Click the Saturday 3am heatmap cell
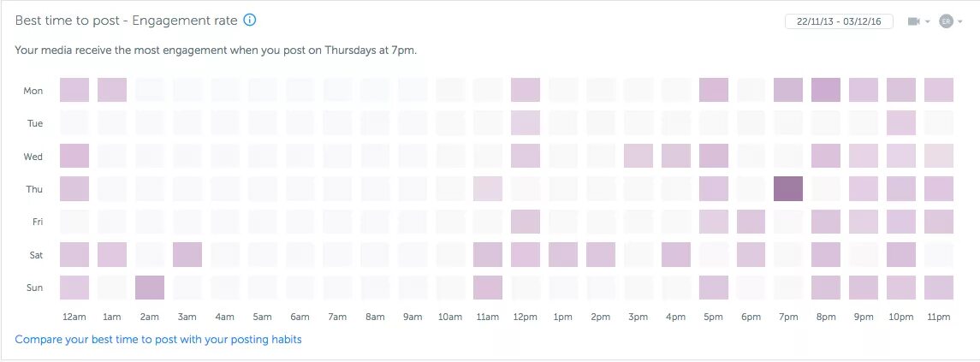Screen dimensions: 980x362 coord(187,255)
